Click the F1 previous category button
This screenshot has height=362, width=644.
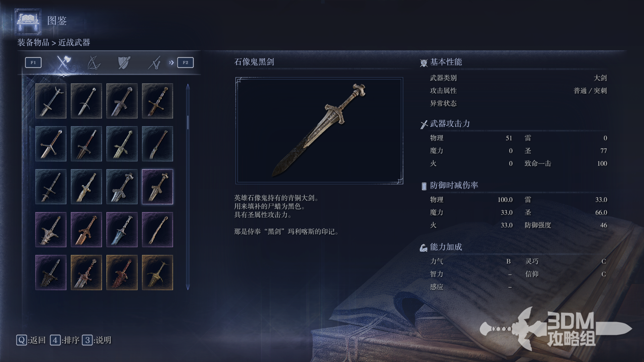click(x=33, y=62)
